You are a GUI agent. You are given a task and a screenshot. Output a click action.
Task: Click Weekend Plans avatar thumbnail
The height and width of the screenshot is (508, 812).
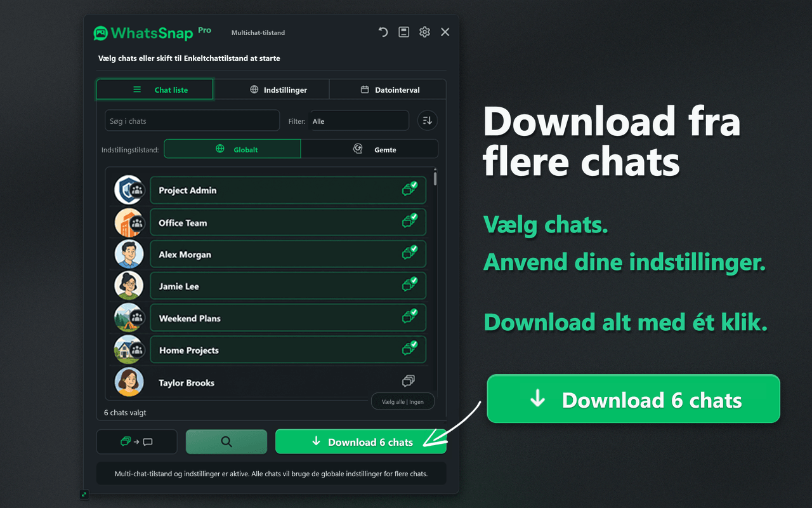[129, 318]
